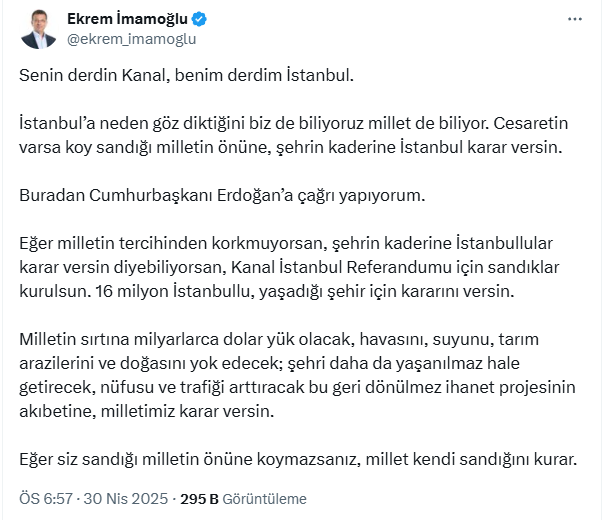The height and width of the screenshot is (520, 603).
Task: Open the ÖS 6:57 timestamp link
Action: point(46,498)
